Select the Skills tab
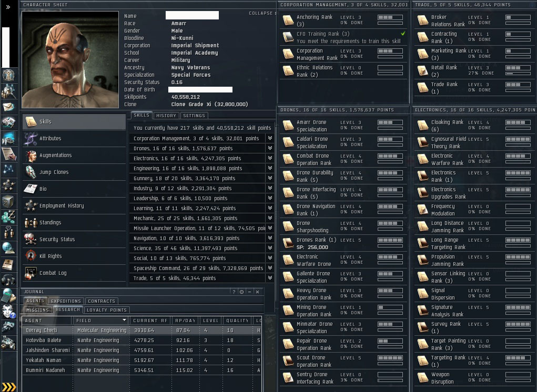This screenshot has width=537, height=392. (141, 115)
